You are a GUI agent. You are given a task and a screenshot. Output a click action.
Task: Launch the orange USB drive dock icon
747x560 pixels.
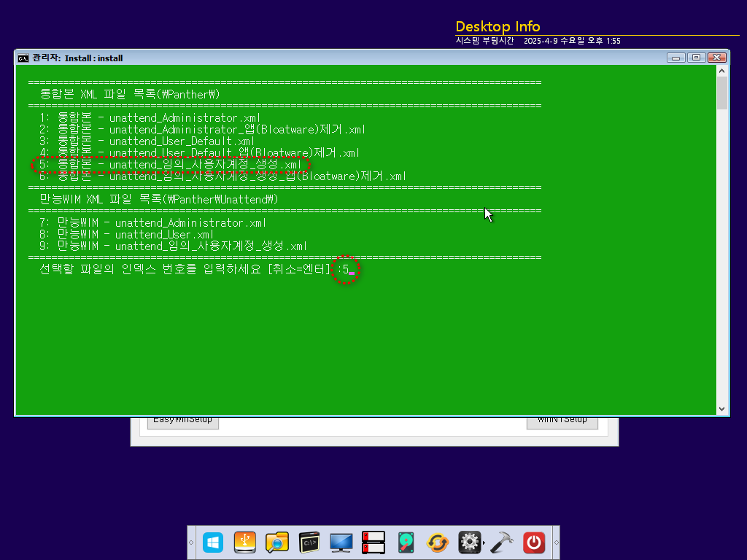[x=245, y=542]
